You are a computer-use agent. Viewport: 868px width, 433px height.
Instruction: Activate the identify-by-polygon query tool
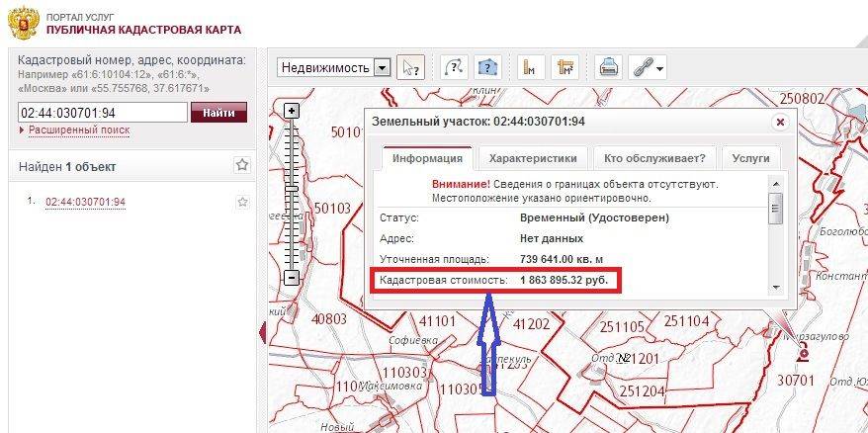click(x=485, y=67)
